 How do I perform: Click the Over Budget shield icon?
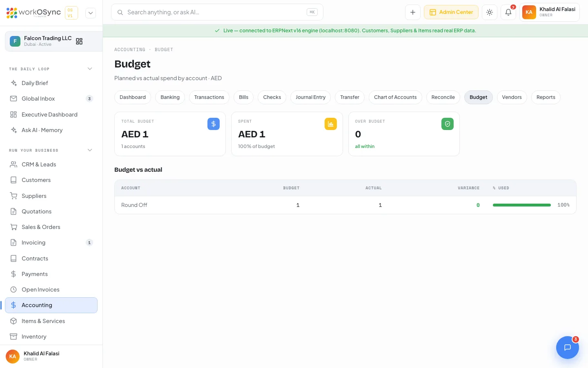coord(448,124)
